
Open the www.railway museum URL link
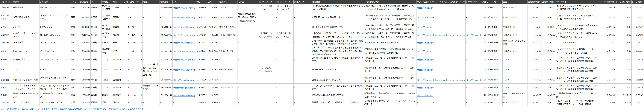click(184, 8)
